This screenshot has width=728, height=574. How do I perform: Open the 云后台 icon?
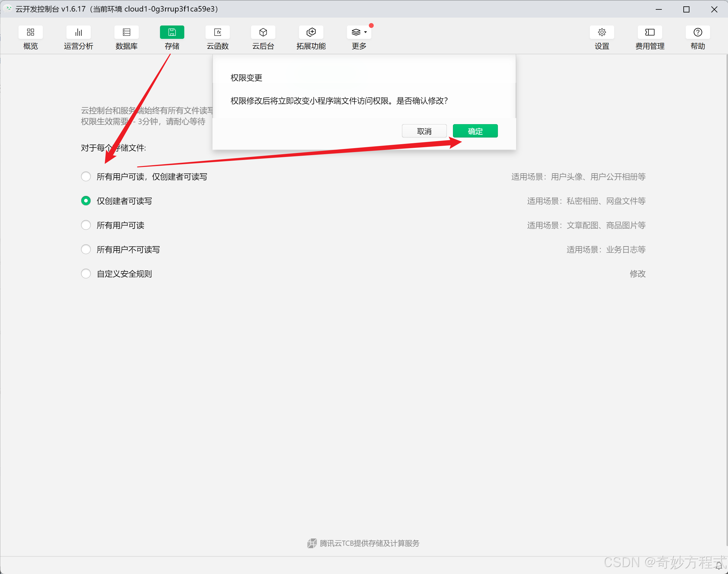(263, 32)
